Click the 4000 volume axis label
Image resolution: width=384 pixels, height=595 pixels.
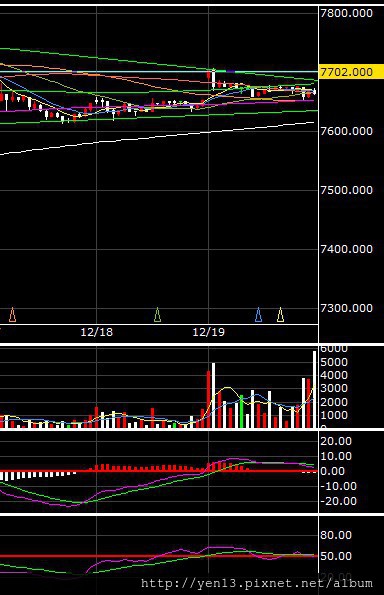[x=334, y=375]
